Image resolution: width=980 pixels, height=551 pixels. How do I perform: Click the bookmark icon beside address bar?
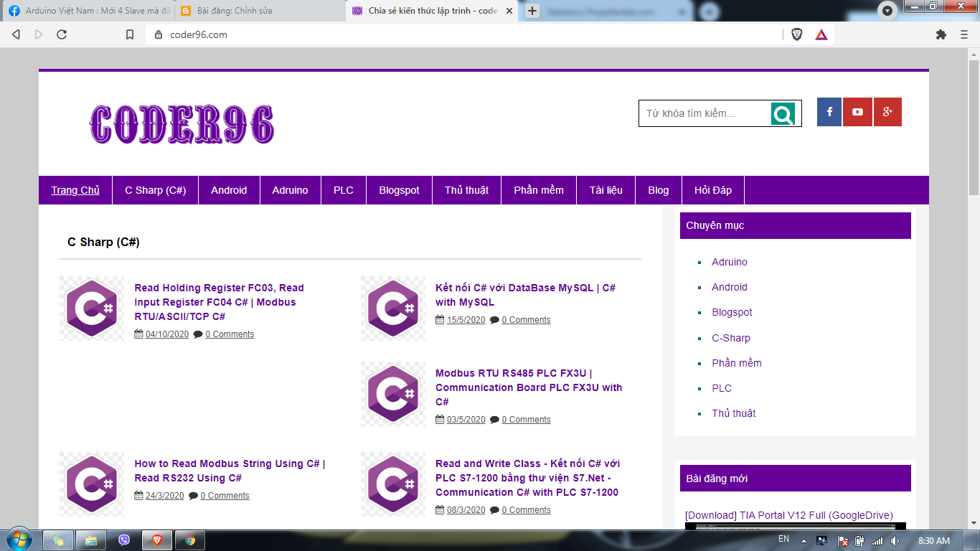click(x=130, y=34)
